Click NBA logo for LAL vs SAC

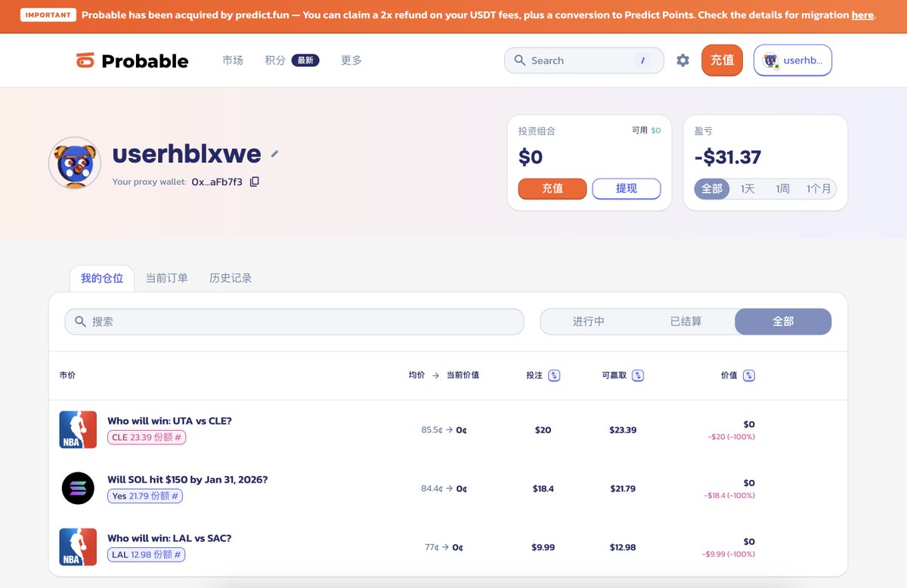pos(78,547)
